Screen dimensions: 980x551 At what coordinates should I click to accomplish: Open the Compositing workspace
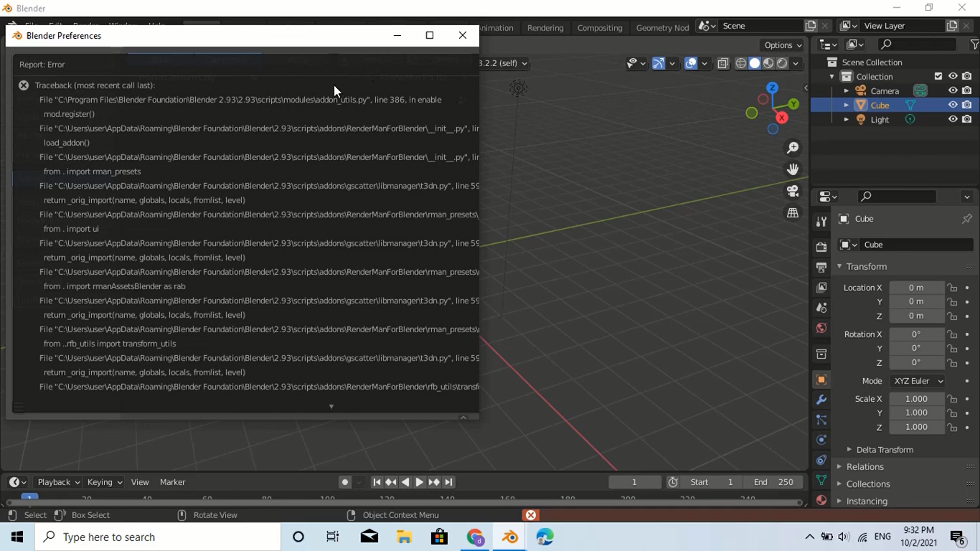(600, 28)
